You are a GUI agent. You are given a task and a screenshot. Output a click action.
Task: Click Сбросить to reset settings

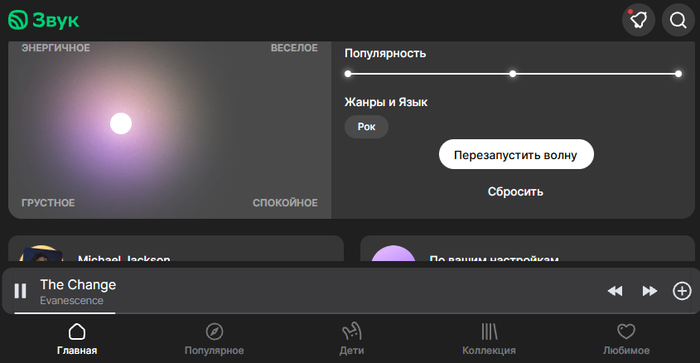click(x=516, y=192)
